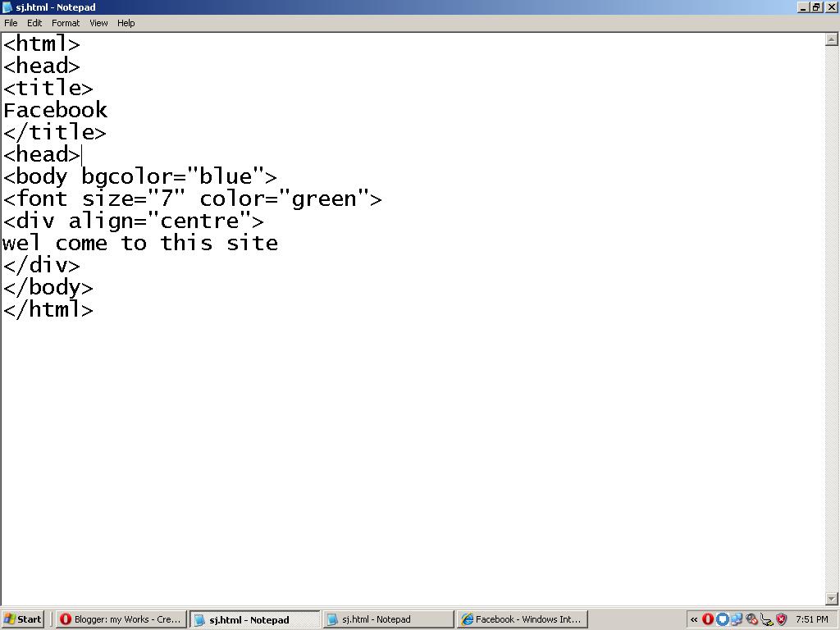Open the red security shield alert
The image size is (840, 630).
coord(782,619)
